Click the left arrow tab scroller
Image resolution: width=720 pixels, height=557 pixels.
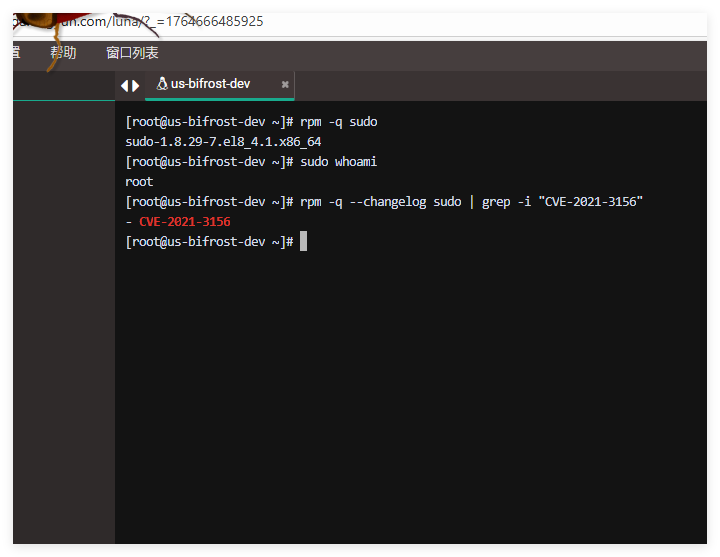124,86
